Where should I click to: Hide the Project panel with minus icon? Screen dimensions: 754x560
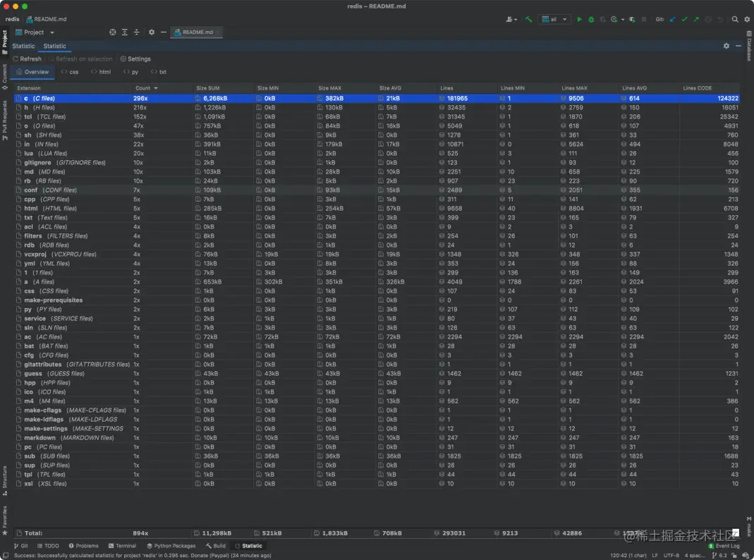click(x=164, y=32)
